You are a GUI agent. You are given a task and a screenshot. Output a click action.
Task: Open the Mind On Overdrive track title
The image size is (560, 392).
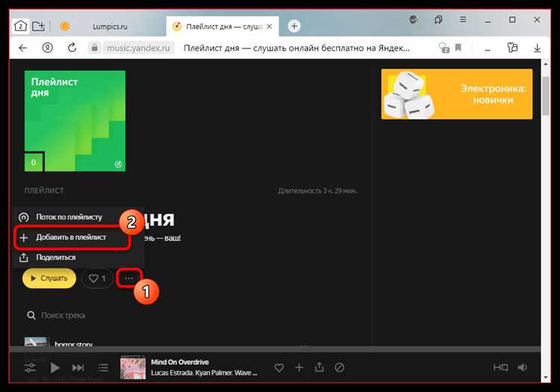click(x=180, y=362)
